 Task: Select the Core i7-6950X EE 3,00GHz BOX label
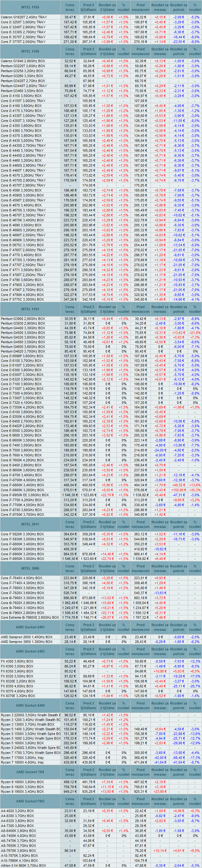pyautogui.click(x=25, y=495)
